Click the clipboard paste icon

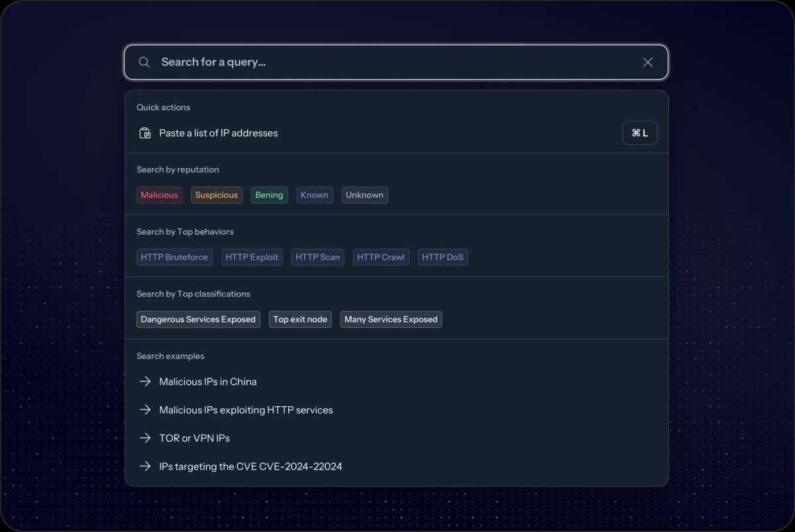[144, 133]
